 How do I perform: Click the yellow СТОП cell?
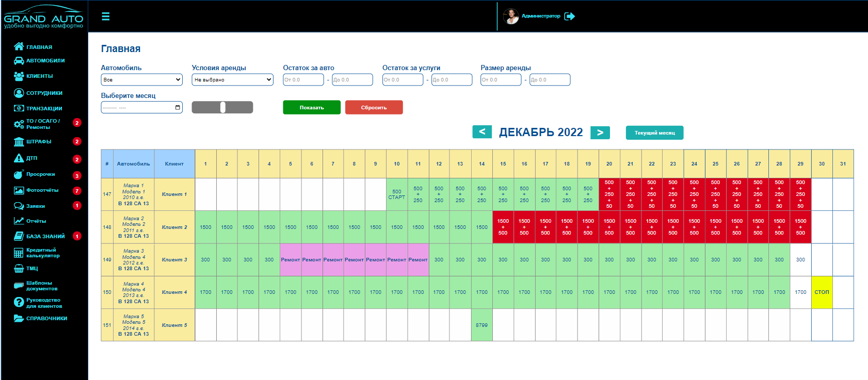[x=822, y=292]
